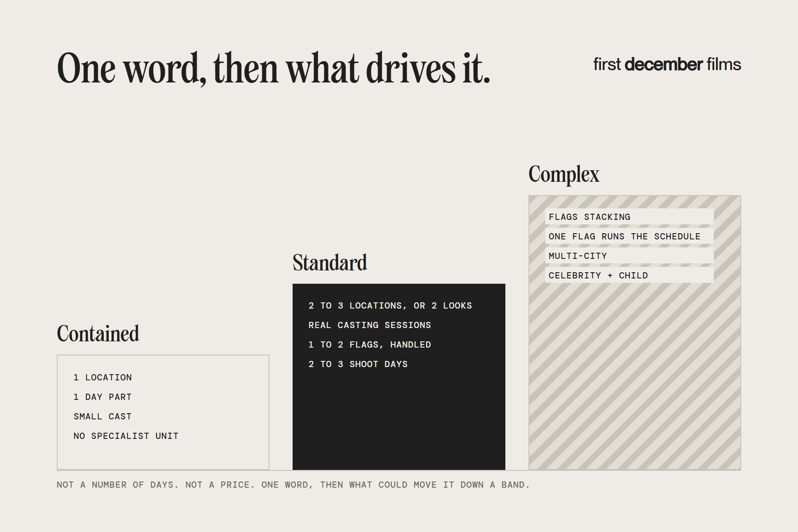The height and width of the screenshot is (532, 798).
Task: Click '1 LOCATION' in the Contained box
Action: tap(103, 377)
